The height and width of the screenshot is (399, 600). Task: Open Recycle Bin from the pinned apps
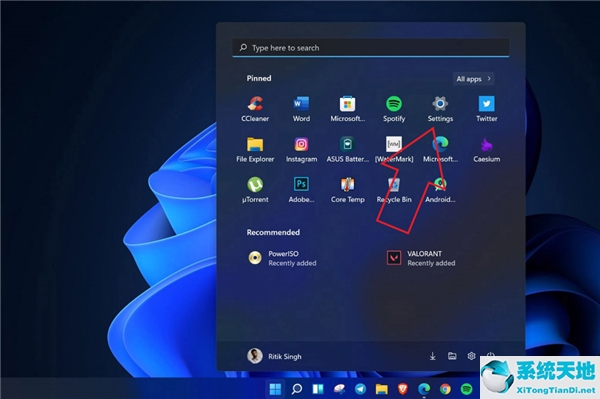[x=394, y=190]
